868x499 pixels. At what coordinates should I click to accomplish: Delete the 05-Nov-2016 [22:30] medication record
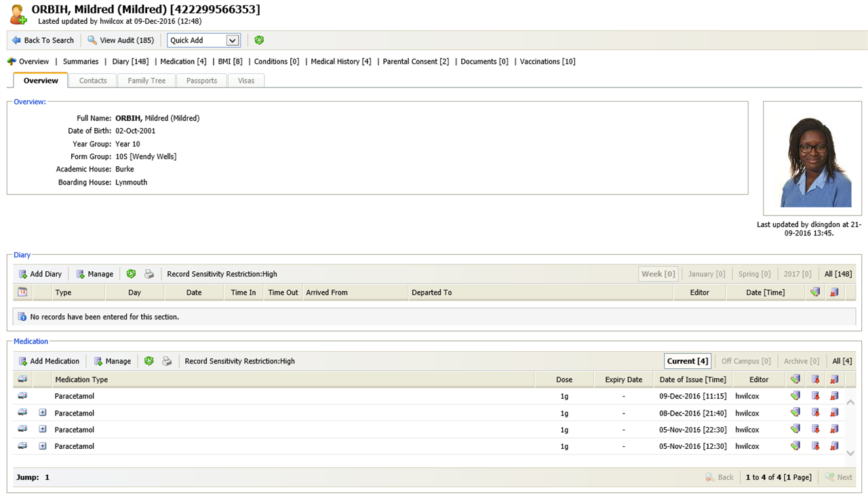tap(834, 429)
